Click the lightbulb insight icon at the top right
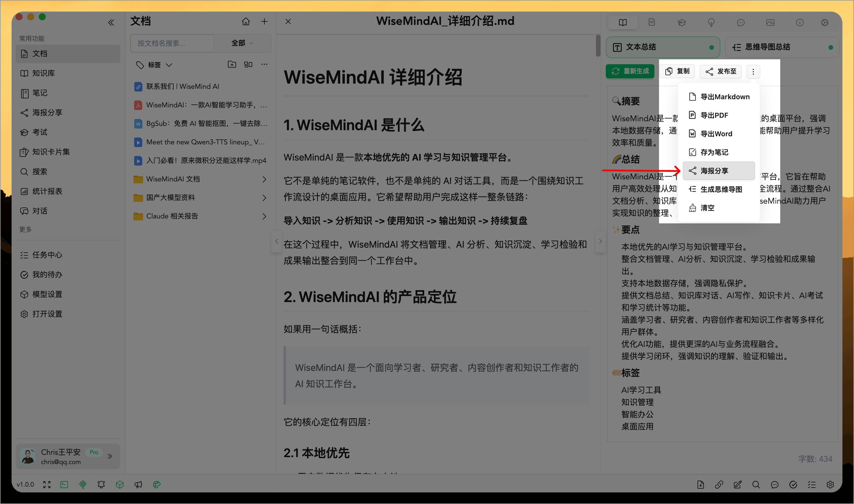854x504 pixels. tap(711, 22)
